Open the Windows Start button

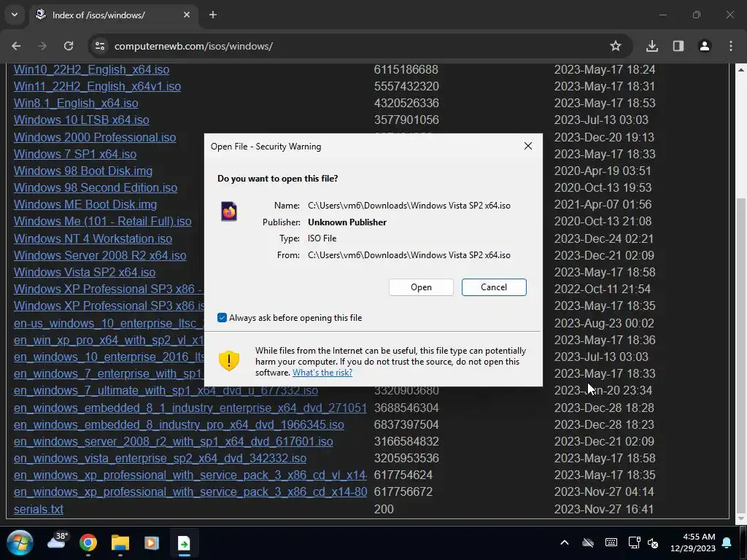20,542
